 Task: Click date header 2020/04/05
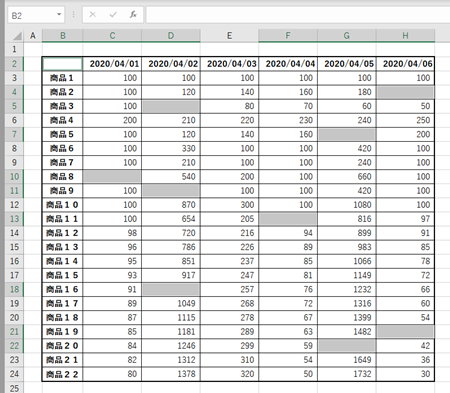point(347,64)
